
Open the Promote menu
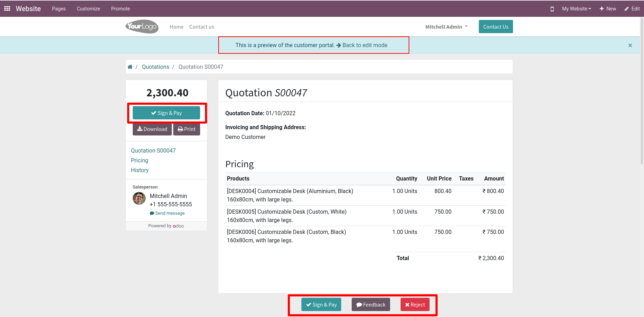(120, 9)
